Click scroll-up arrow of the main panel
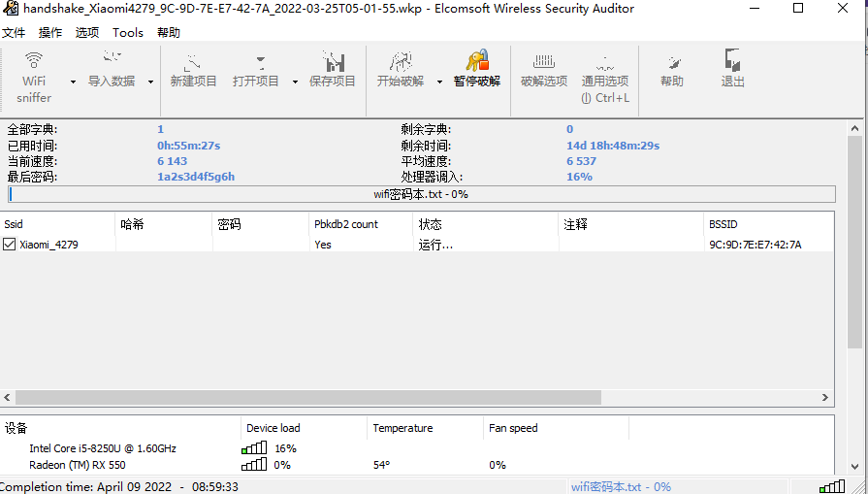 [854, 128]
